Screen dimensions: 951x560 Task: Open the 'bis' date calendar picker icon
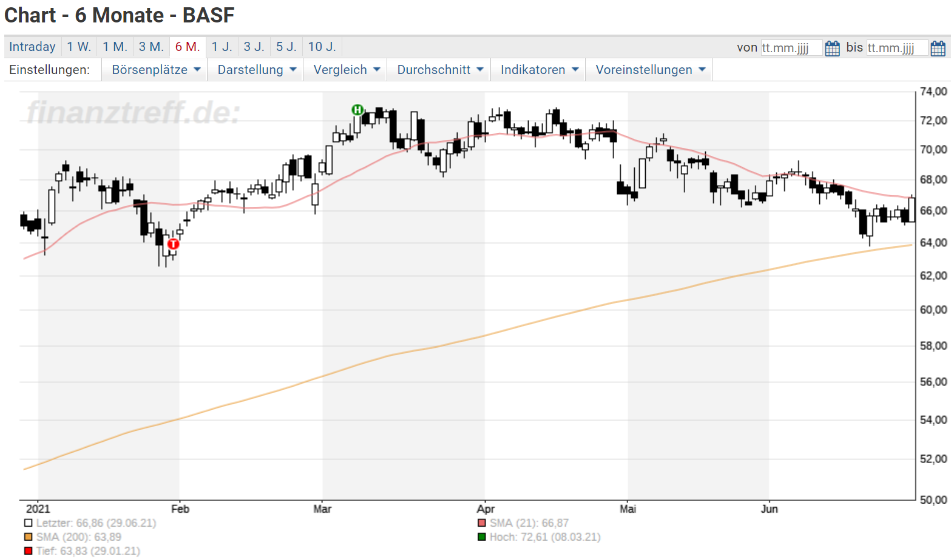tap(938, 48)
